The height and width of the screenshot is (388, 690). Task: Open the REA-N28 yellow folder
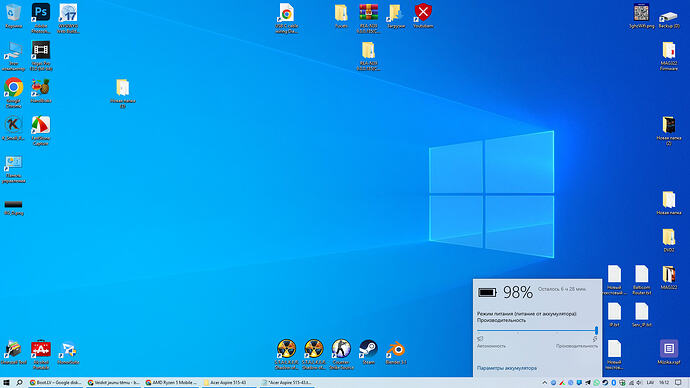coord(368,55)
